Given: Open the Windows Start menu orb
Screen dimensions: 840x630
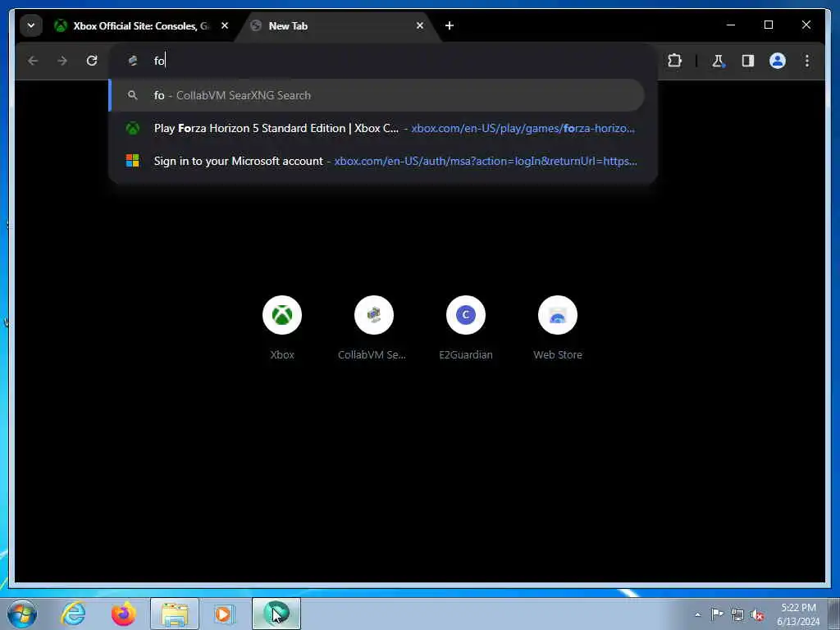Looking at the screenshot, I should pos(22,614).
